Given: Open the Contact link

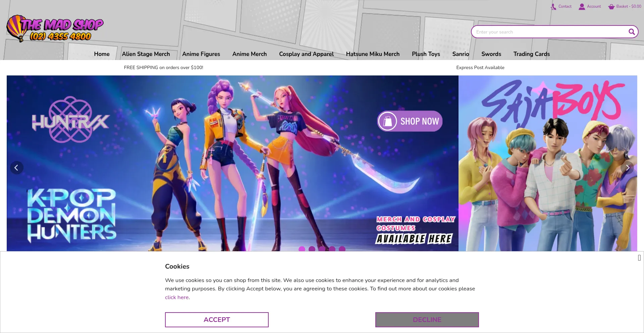Looking at the screenshot, I should coord(565,6).
